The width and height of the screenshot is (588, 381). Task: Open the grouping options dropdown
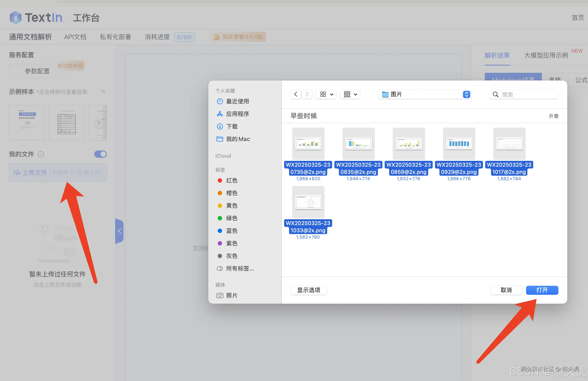350,94
